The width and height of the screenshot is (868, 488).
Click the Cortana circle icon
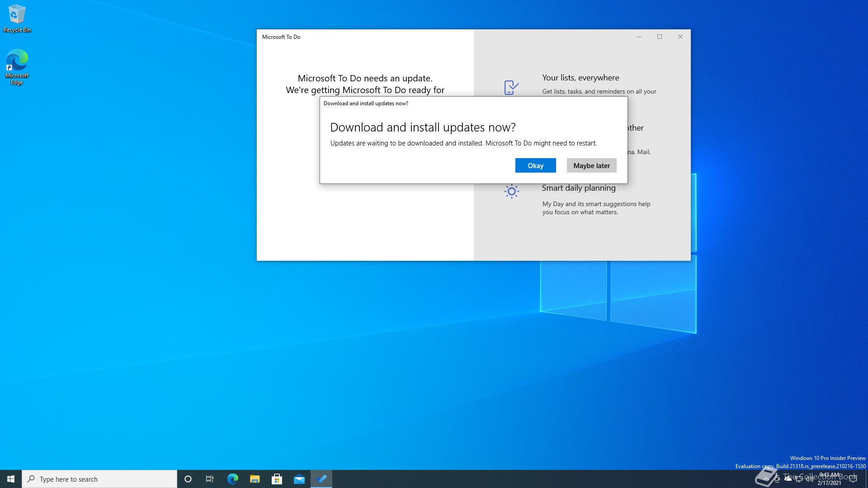tap(188, 479)
